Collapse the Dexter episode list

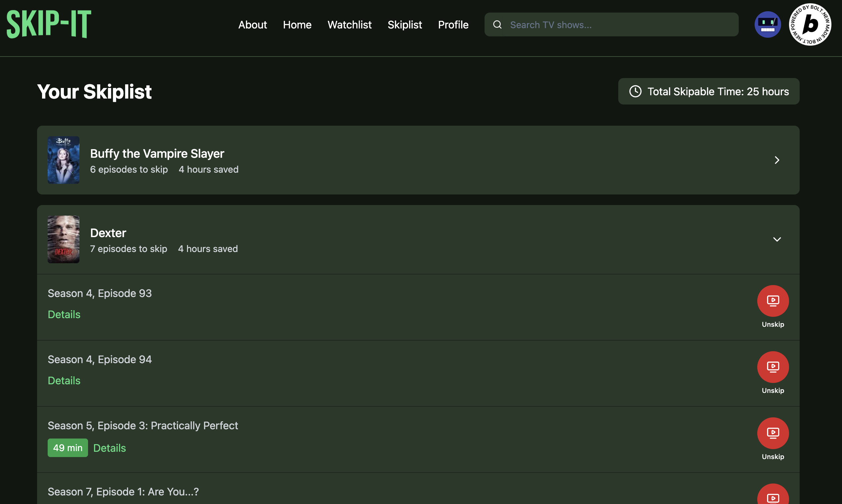[777, 239]
